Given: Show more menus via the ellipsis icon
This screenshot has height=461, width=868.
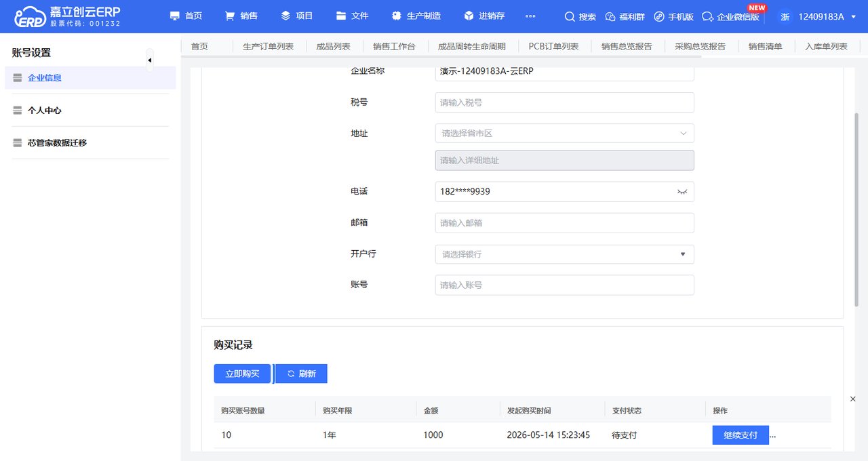Looking at the screenshot, I should [530, 16].
